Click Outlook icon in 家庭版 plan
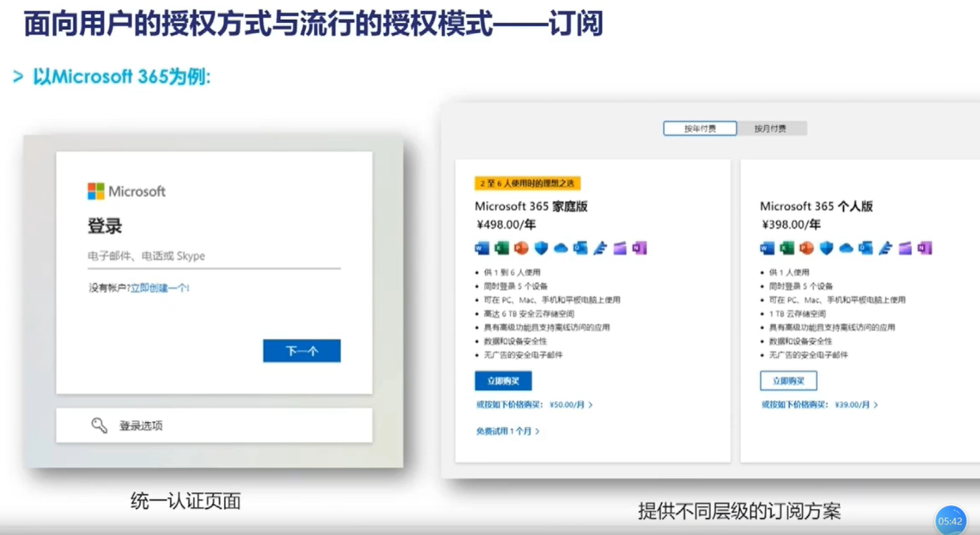The image size is (980, 535). [581, 248]
